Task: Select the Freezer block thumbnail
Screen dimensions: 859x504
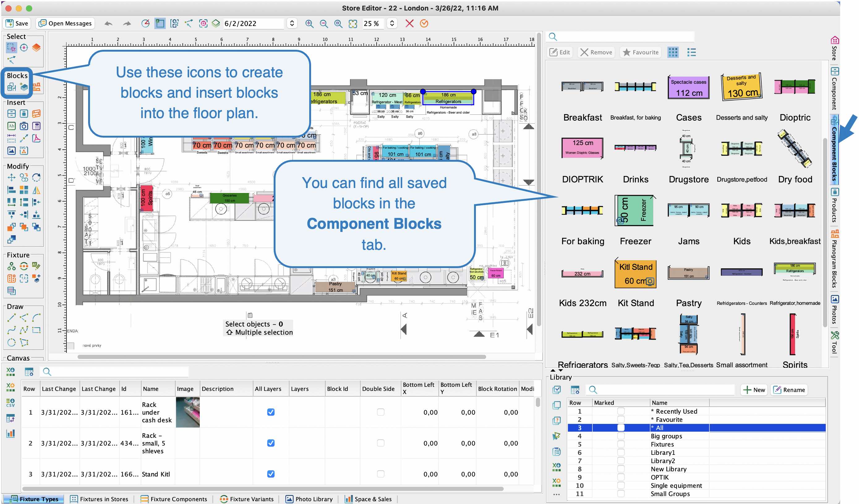Action: click(x=635, y=211)
